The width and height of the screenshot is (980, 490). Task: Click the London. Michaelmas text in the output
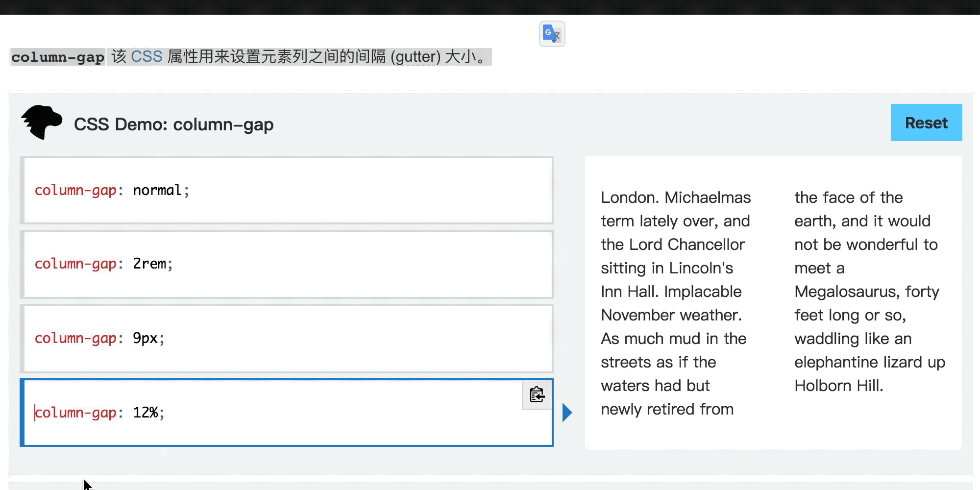[676, 197]
